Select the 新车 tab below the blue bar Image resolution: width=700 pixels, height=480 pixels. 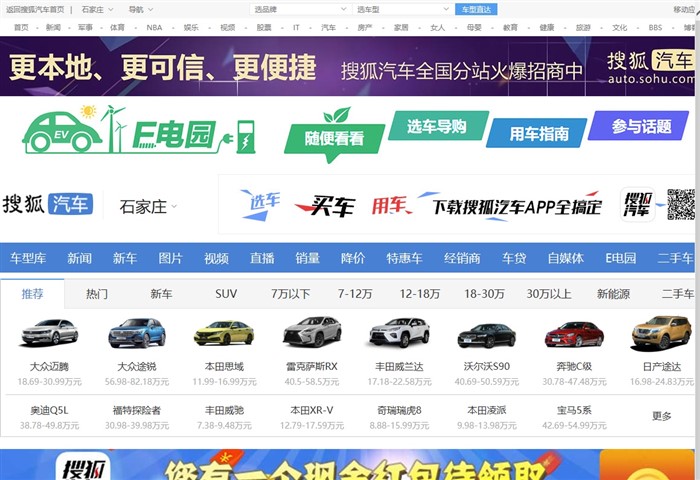click(161, 294)
